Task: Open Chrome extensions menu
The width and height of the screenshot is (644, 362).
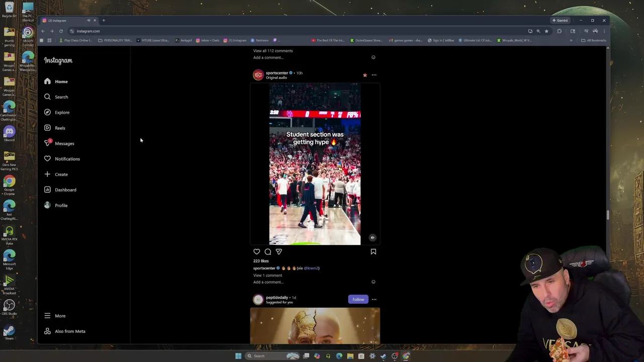Action: pyautogui.click(x=559, y=31)
